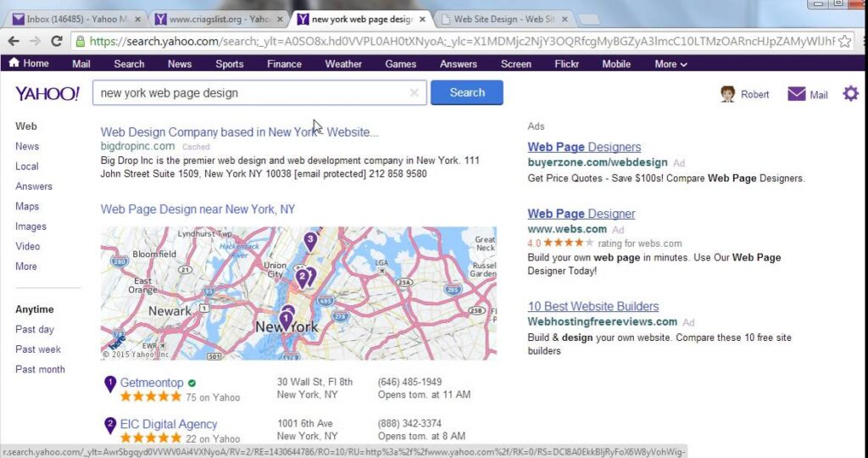Select the Video filter in left sidebar
Viewport: 868px width, 458px height.
(x=28, y=246)
